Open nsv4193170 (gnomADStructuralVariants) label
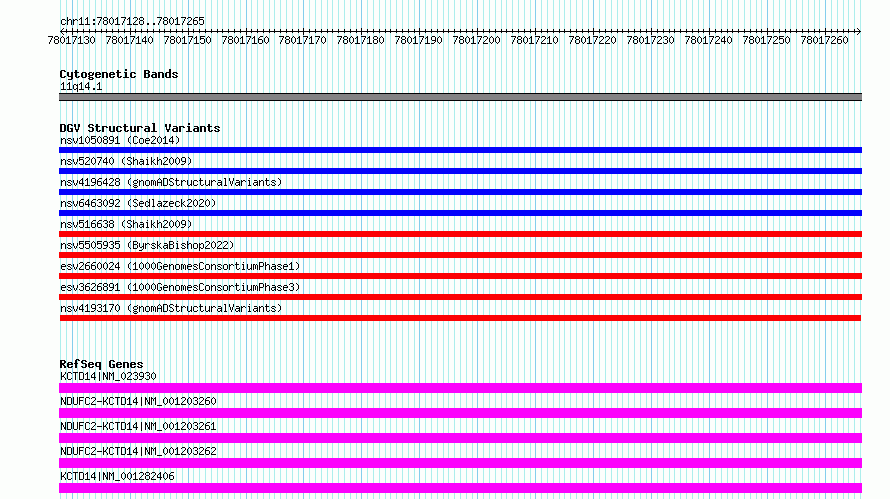 pyautogui.click(x=171, y=308)
